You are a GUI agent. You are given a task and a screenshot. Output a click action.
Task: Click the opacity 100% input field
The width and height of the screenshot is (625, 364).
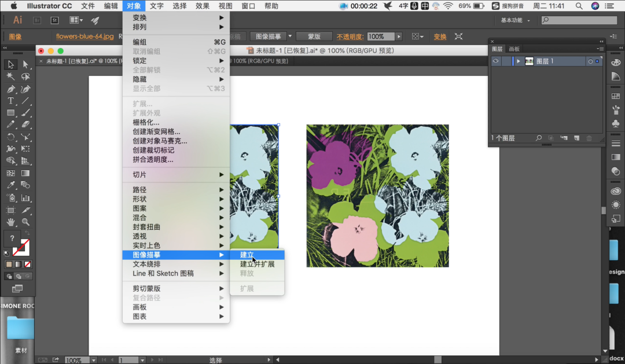click(381, 36)
